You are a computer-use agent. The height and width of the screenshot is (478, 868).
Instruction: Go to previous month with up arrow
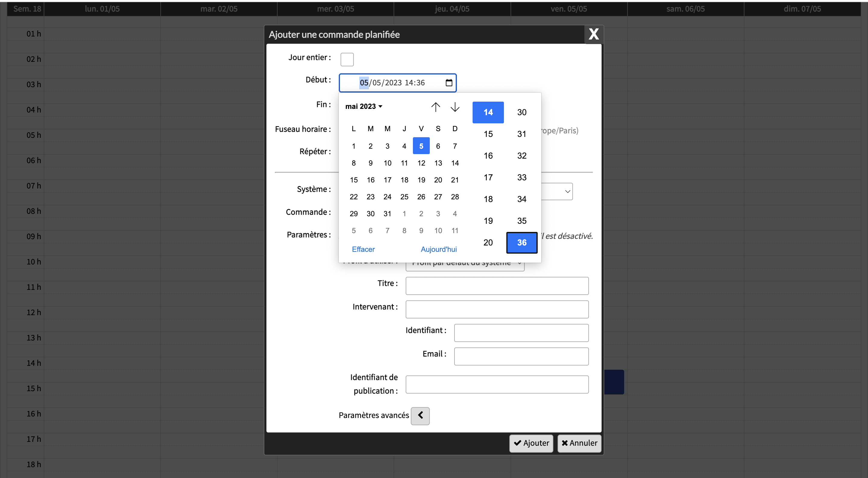pos(435,107)
